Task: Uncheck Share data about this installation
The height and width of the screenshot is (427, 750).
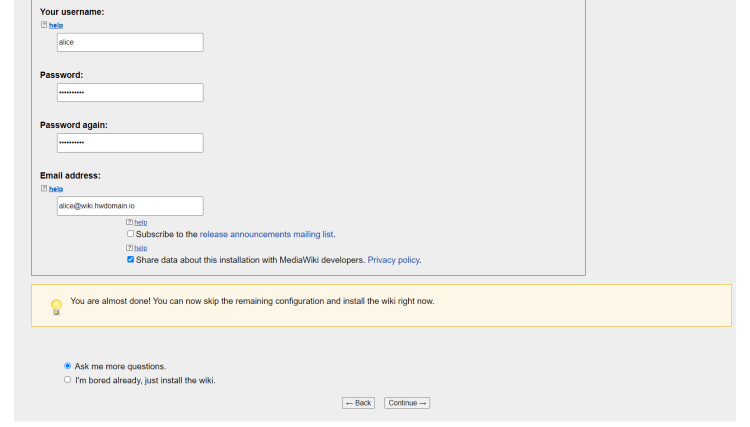Action: (x=130, y=260)
